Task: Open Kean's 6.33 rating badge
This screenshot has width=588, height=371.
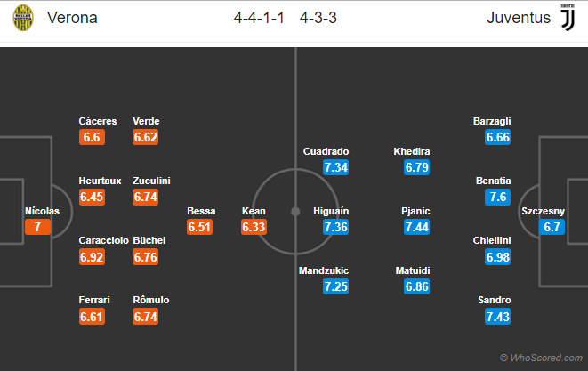Action: (254, 227)
